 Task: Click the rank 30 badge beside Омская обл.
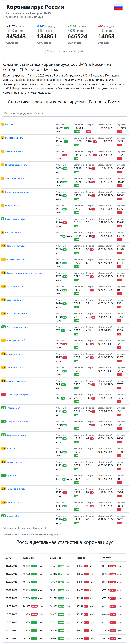[x=3, y=516]
